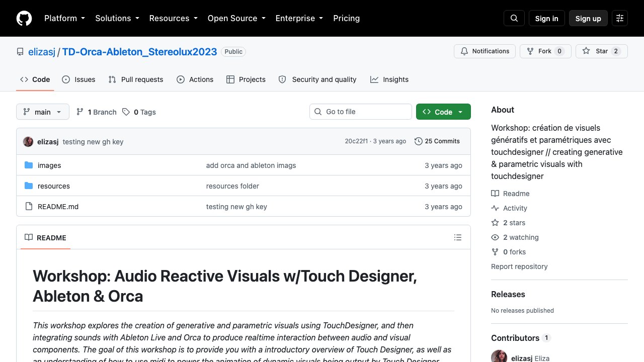
Task: Switch to the Security and quality tab
Action: [317, 79]
